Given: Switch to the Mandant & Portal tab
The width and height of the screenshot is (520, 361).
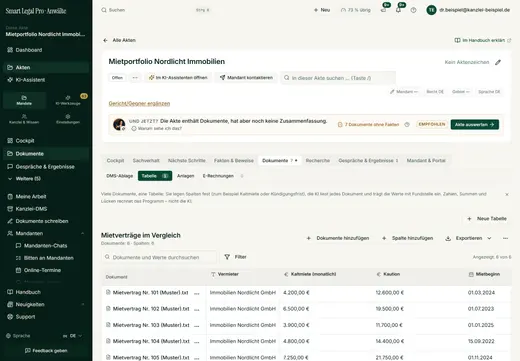Looking at the screenshot, I should [426, 161].
